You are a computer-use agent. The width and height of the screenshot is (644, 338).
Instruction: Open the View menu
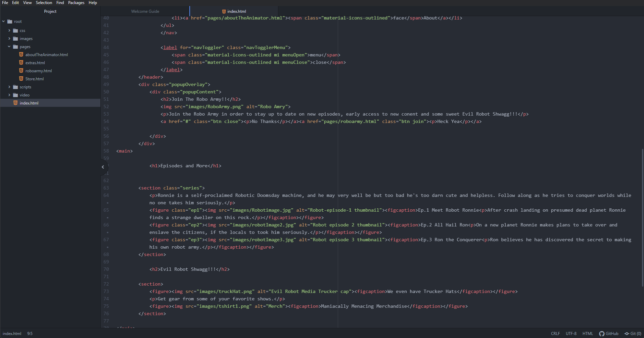[x=28, y=3]
